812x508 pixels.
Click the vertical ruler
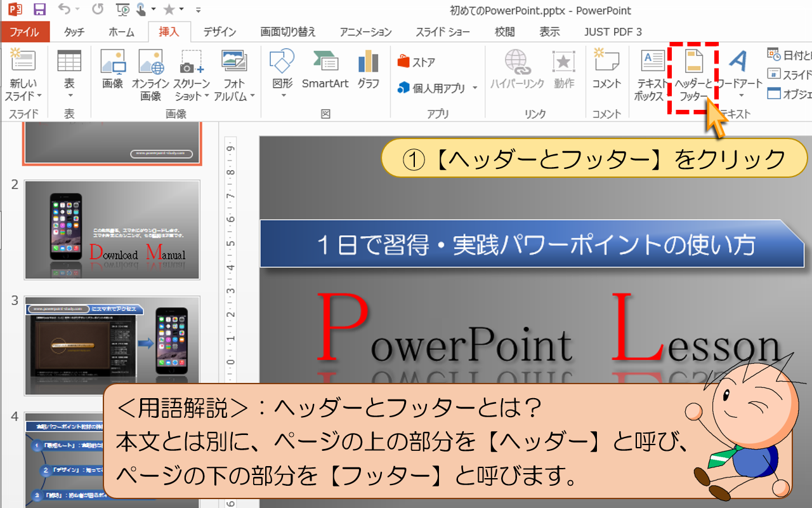231,321
